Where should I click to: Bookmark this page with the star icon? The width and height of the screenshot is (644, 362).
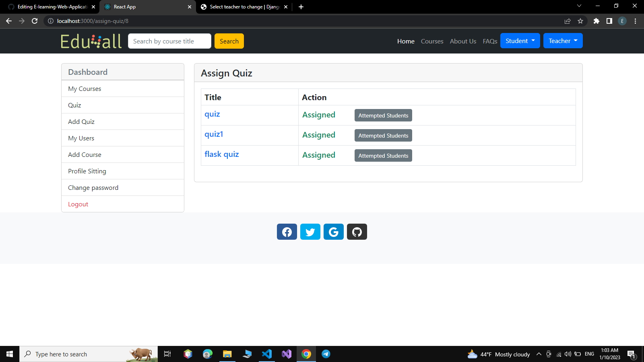click(x=580, y=21)
